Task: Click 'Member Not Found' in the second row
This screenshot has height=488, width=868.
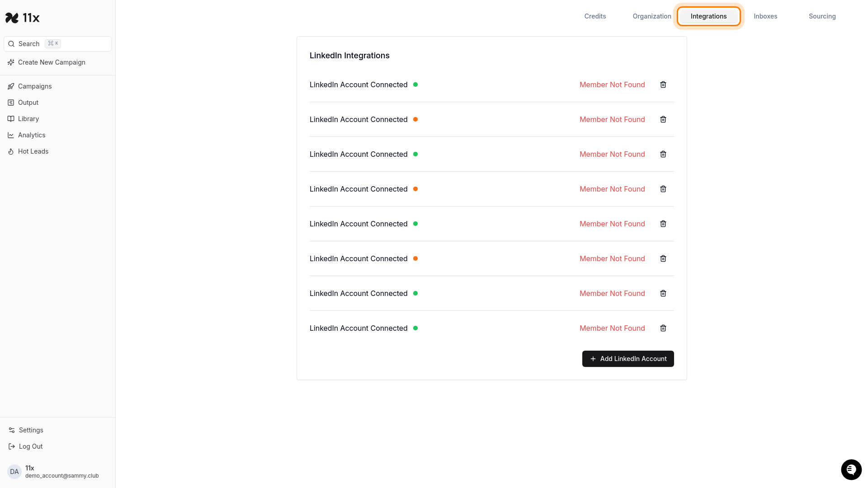Action: point(612,119)
